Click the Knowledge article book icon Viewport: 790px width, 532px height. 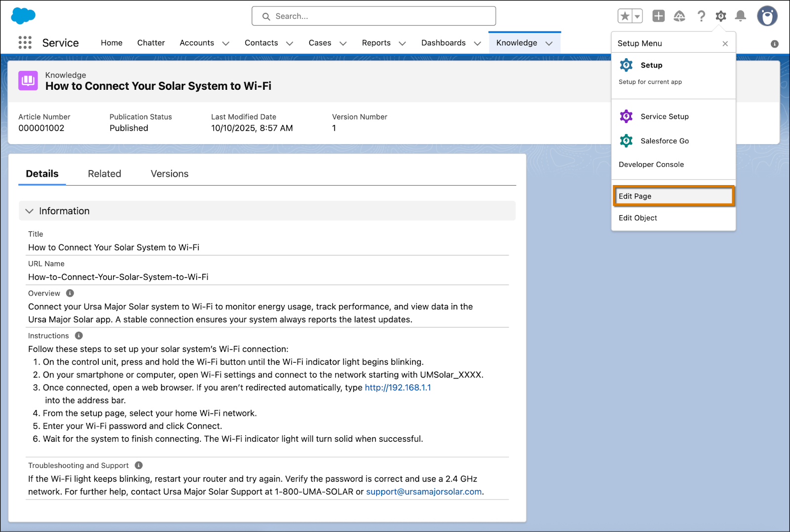pos(28,80)
